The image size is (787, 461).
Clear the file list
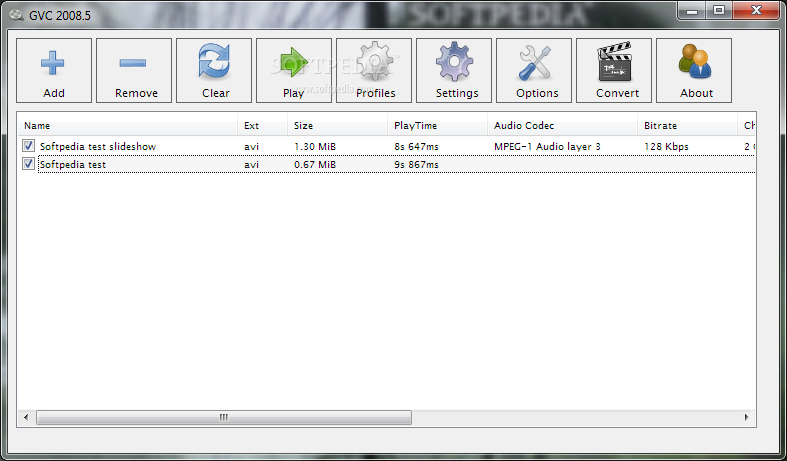pos(214,70)
